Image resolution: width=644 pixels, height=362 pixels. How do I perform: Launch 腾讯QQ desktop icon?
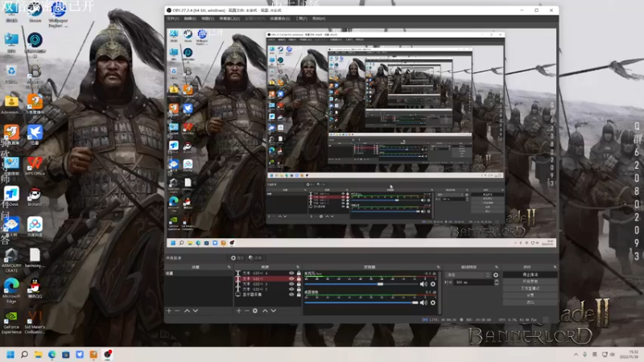pos(35,288)
